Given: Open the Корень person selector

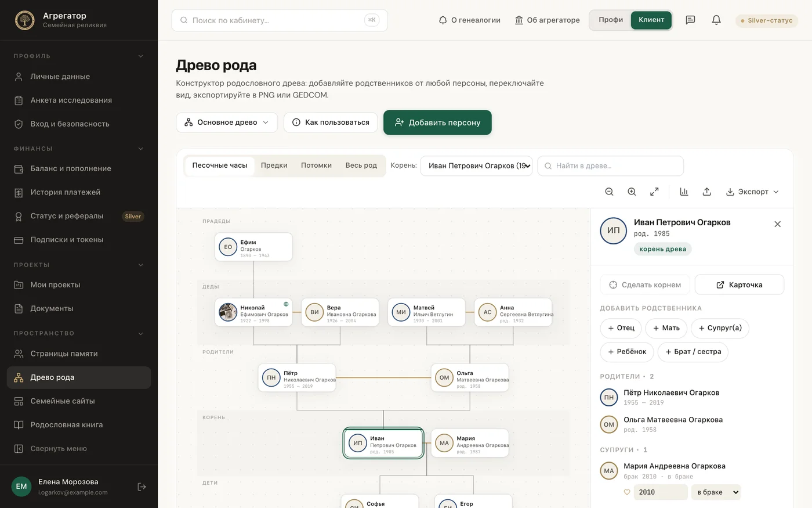Looking at the screenshot, I should pyautogui.click(x=476, y=165).
